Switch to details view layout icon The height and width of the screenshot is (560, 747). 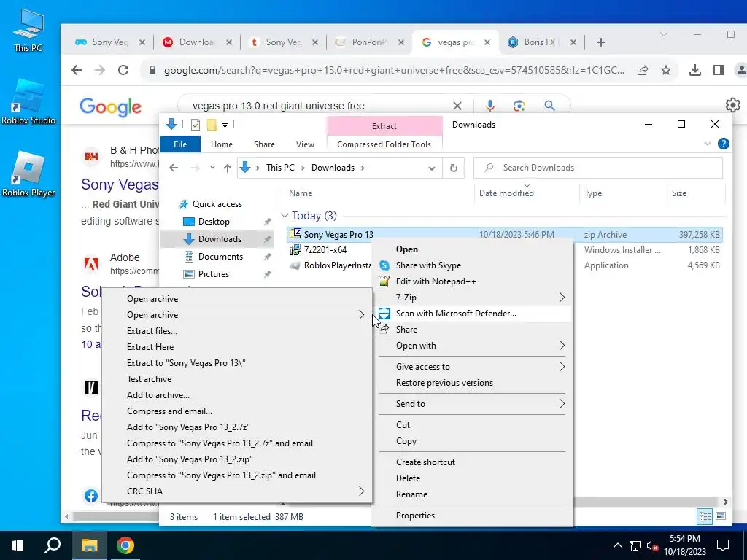(x=705, y=516)
